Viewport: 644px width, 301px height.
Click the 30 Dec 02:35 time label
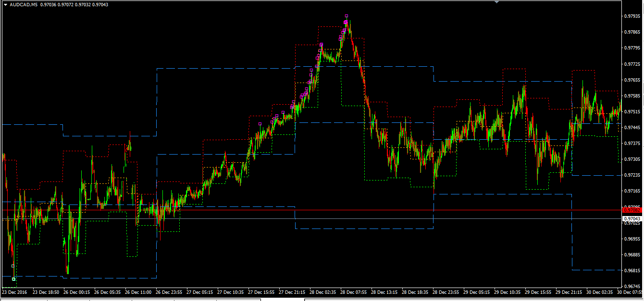pos(599,292)
